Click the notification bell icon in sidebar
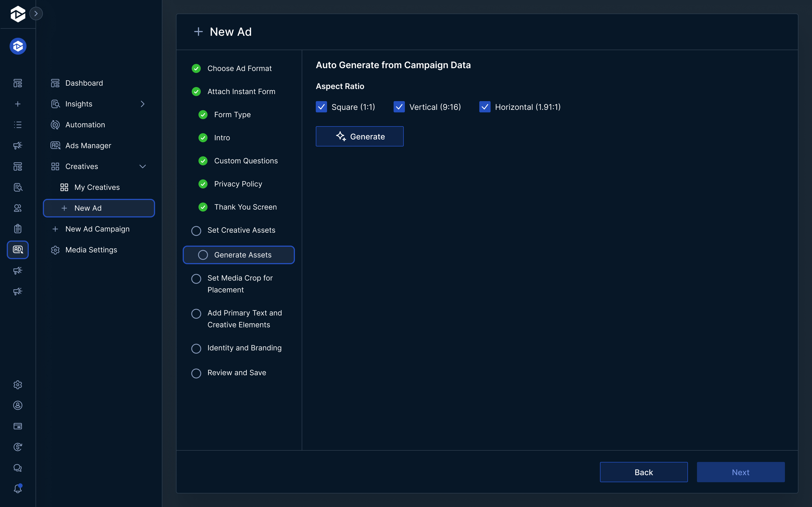This screenshot has height=507, width=812. (18, 489)
